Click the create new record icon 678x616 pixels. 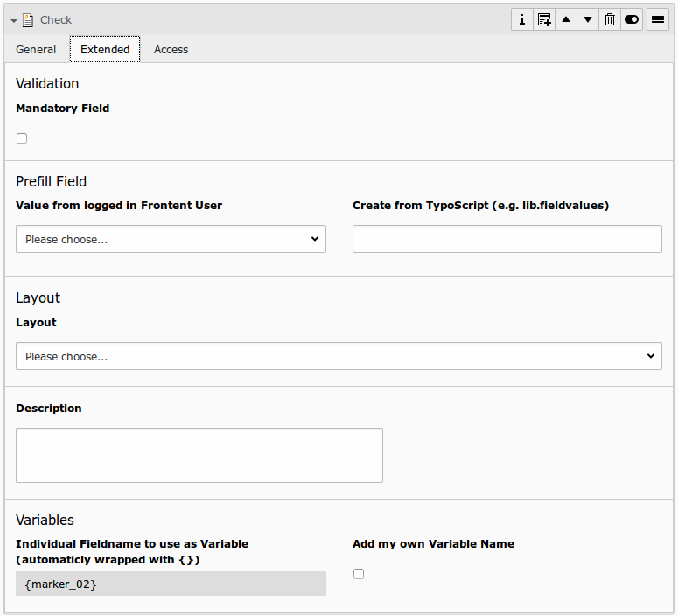tap(544, 19)
